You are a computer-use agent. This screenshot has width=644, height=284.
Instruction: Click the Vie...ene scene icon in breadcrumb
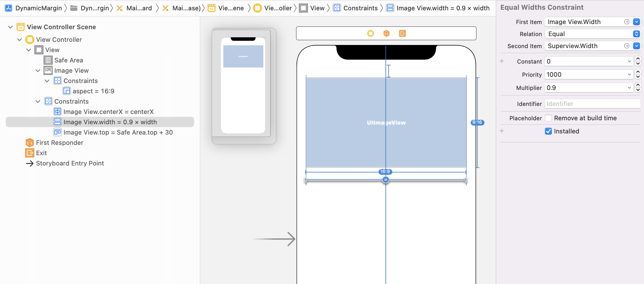212,8
